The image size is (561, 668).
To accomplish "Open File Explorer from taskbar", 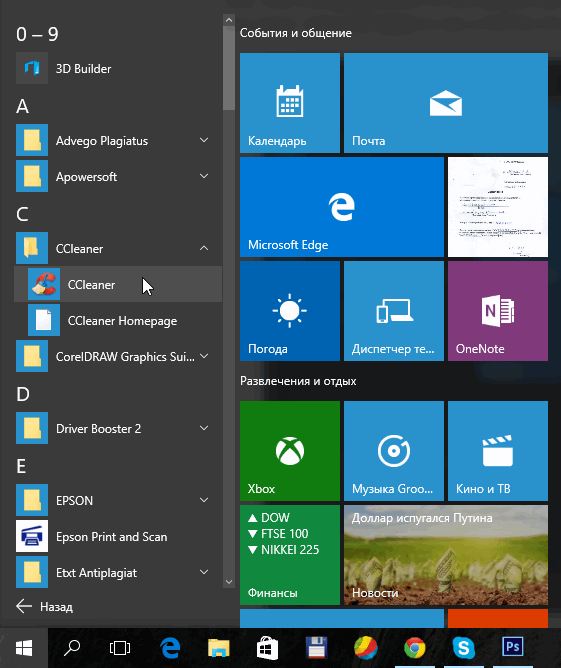I will point(219,648).
